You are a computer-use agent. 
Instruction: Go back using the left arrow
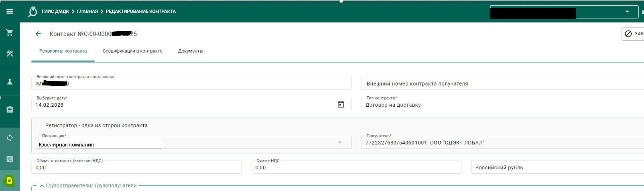pyautogui.click(x=38, y=34)
